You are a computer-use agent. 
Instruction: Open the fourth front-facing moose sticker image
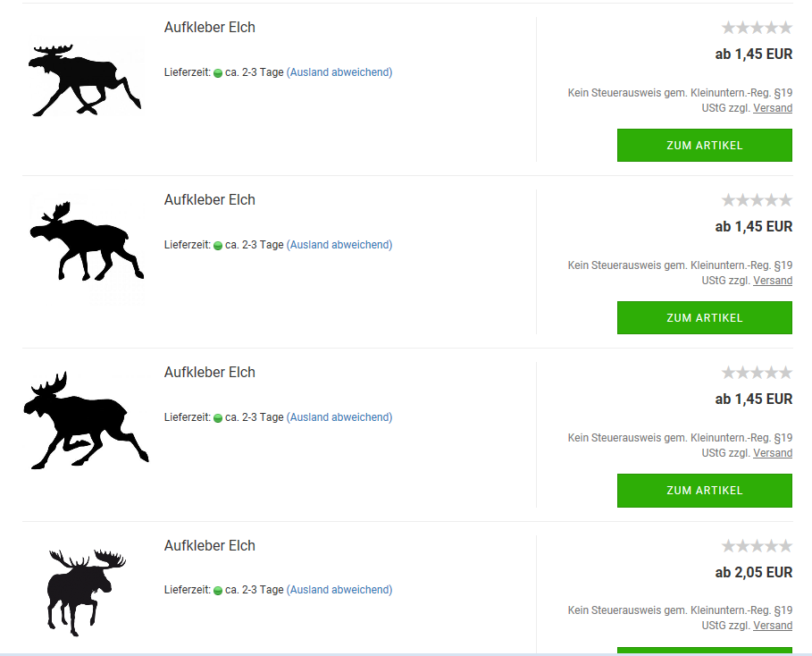click(87, 593)
